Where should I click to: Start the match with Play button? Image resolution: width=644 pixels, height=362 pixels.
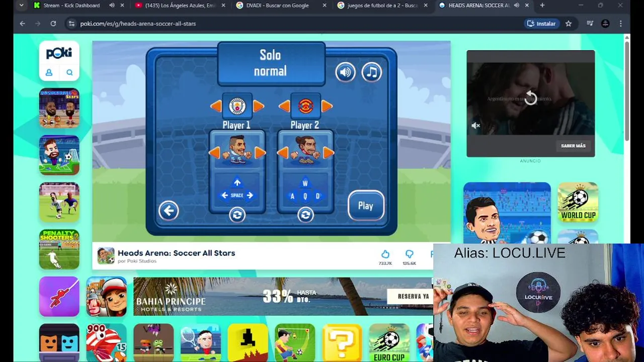[366, 205]
